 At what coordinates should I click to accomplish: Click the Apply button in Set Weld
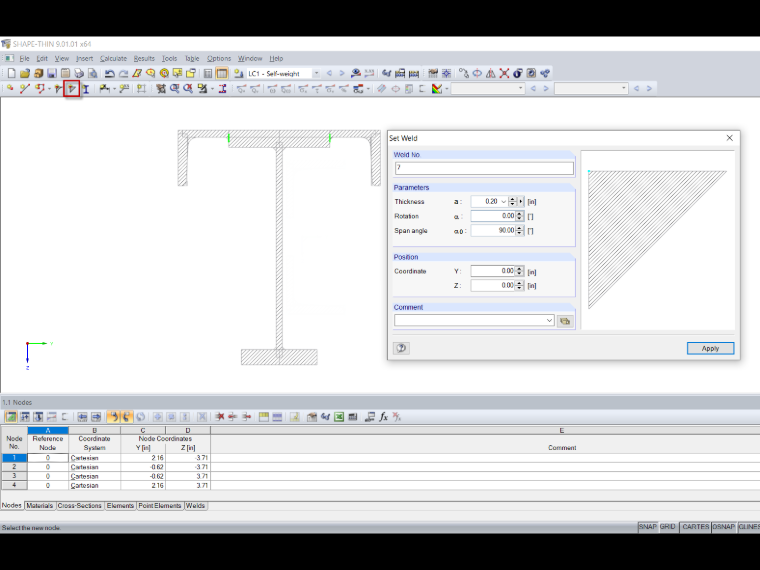point(710,348)
